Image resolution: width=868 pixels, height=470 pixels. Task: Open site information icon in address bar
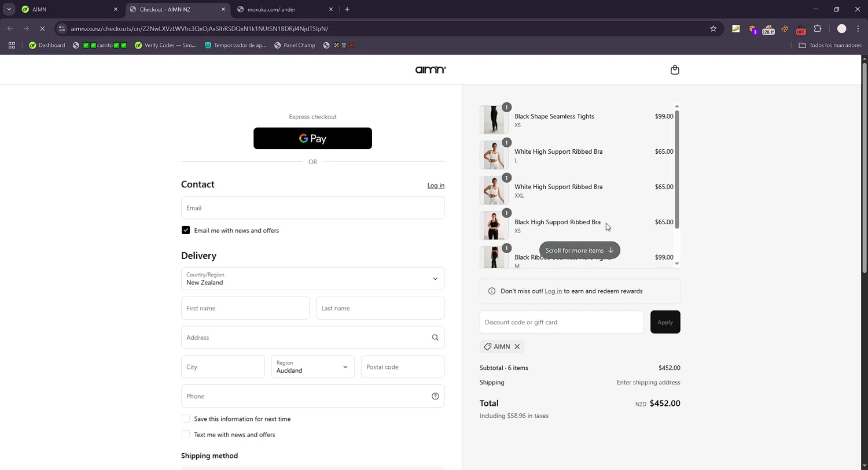(62, 28)
